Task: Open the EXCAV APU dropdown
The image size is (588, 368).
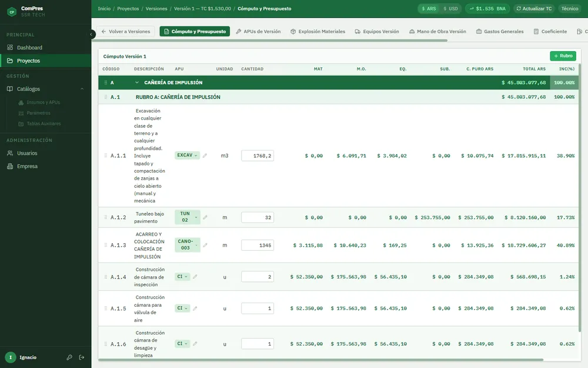Action: tap(187, 155)
